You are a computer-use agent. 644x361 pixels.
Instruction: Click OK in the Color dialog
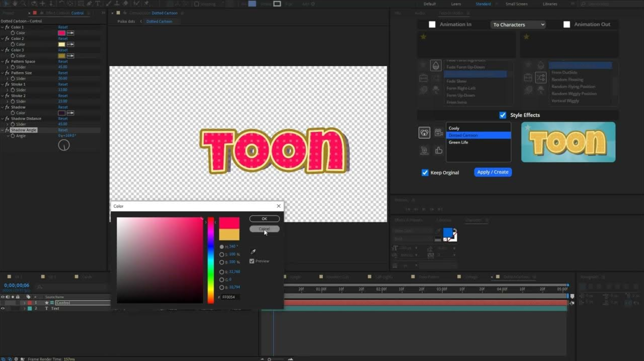tap(264, 219)
